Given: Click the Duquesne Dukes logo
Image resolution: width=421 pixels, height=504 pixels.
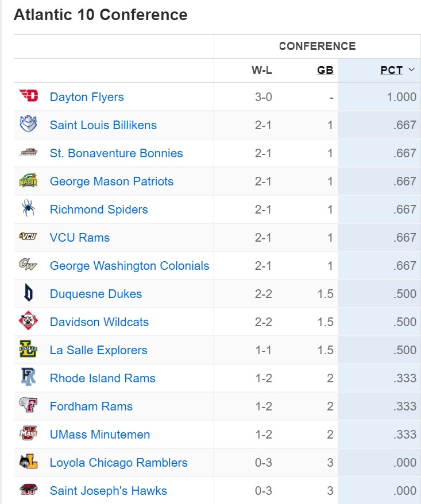Looking at the screenshot, I should point(28,293).
